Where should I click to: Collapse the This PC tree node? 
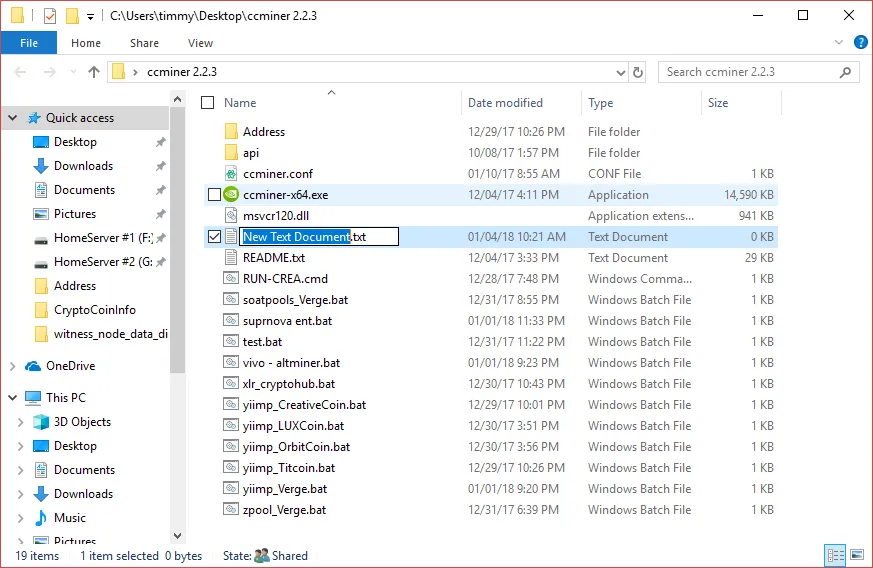coord(12,398)
